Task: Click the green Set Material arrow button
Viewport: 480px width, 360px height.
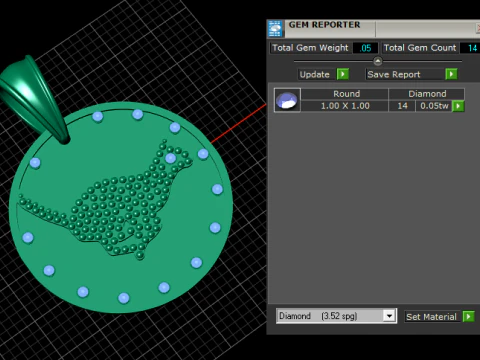Action: (x=468, y=316)
